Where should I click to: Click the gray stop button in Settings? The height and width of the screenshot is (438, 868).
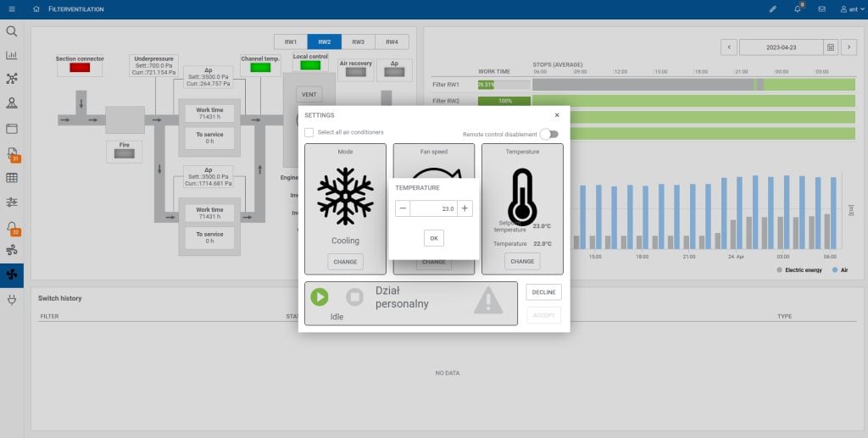click(x=354, y=297)
